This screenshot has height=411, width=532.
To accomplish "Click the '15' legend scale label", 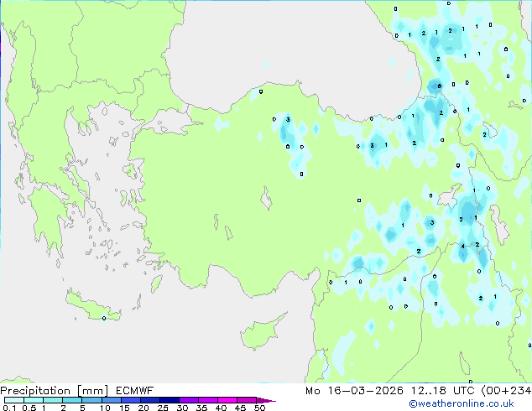I will pyautogui.click(x=124, y=408).
